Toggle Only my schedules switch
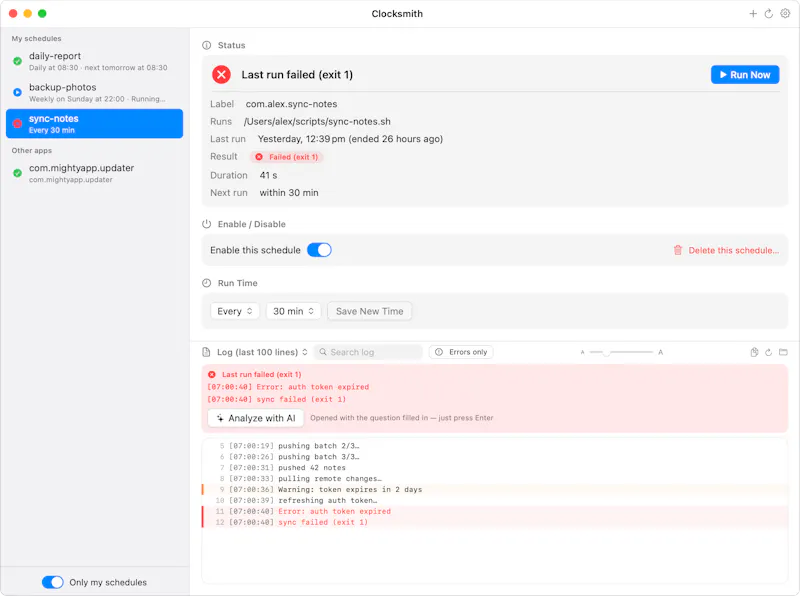The height and width of the screenshot is (596, 800). point(53,582)
